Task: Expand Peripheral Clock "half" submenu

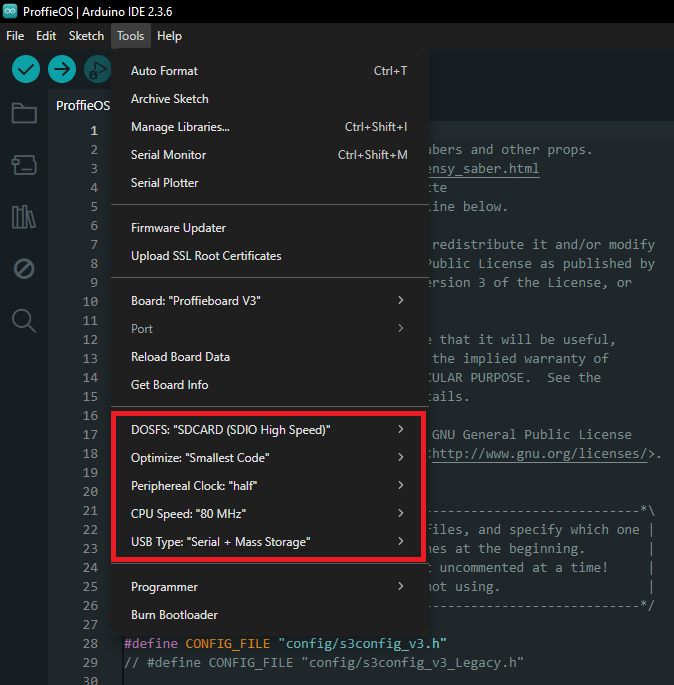Action: (x=269, y=485)
